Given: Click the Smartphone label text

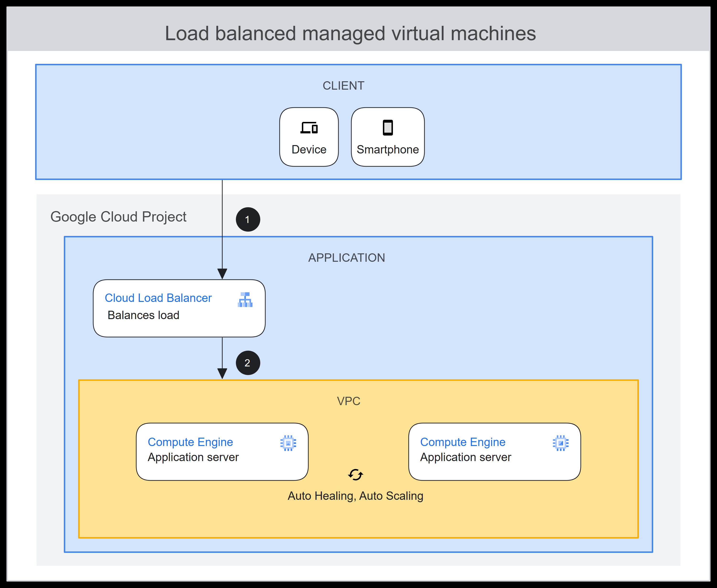Looking at the screenshot, I should pyautogui.click(x=388, y=150).
